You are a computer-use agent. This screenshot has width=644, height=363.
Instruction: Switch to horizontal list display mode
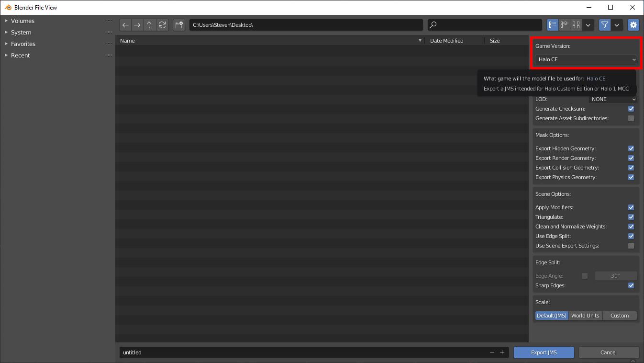[564, 25]
